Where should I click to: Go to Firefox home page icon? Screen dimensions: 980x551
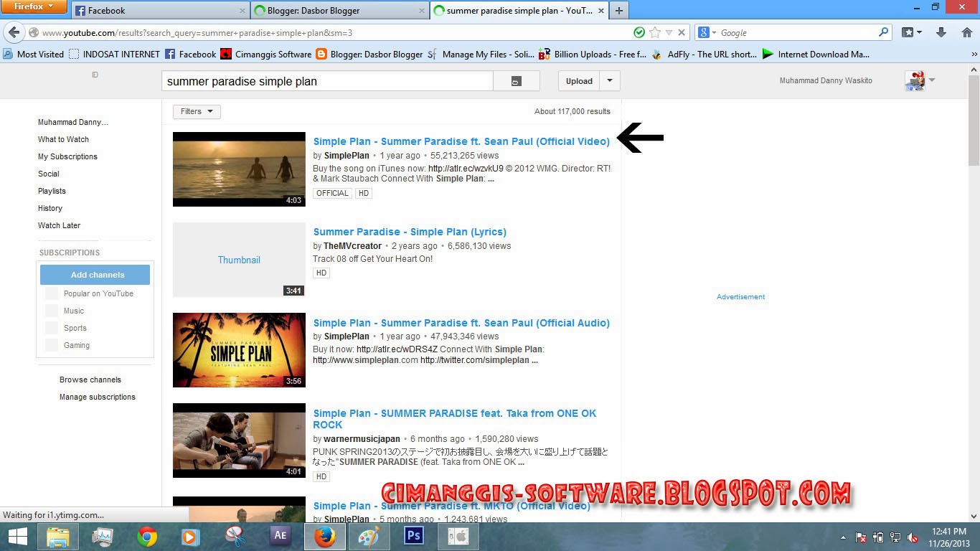coord(966,32)
